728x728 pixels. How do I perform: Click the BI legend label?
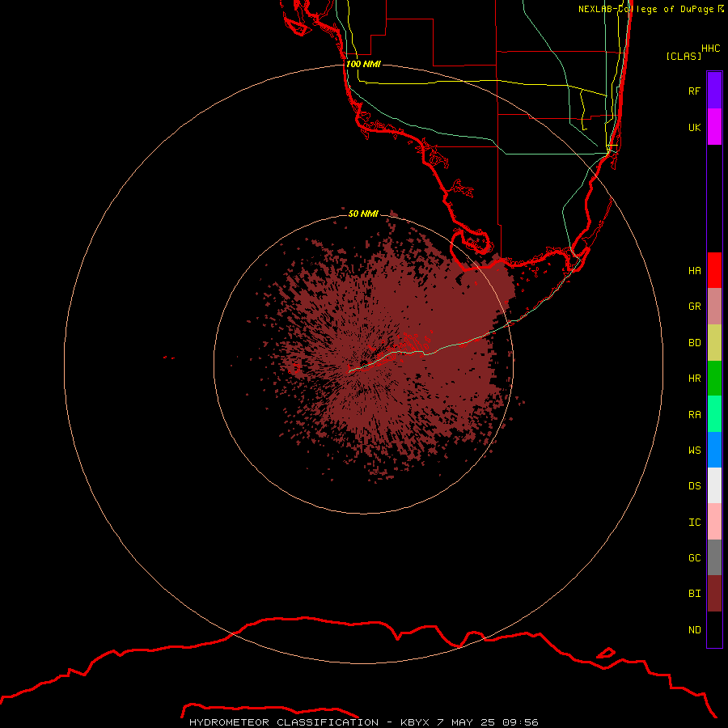[694, 594]
